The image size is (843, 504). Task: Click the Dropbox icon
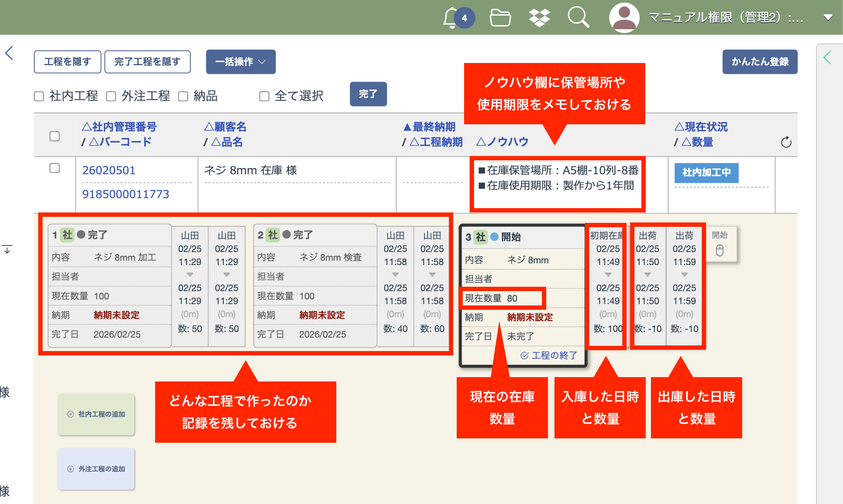539,18
